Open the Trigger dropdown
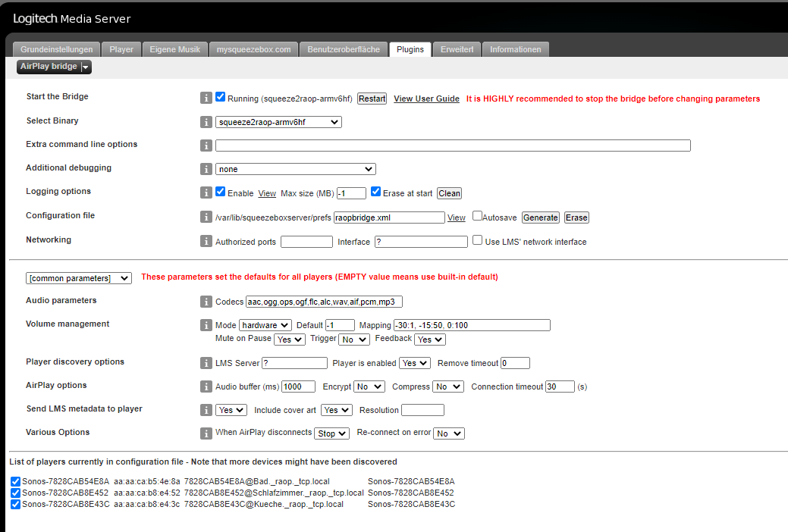The width and height of the screenshot is (788, 532). point(354,340)
